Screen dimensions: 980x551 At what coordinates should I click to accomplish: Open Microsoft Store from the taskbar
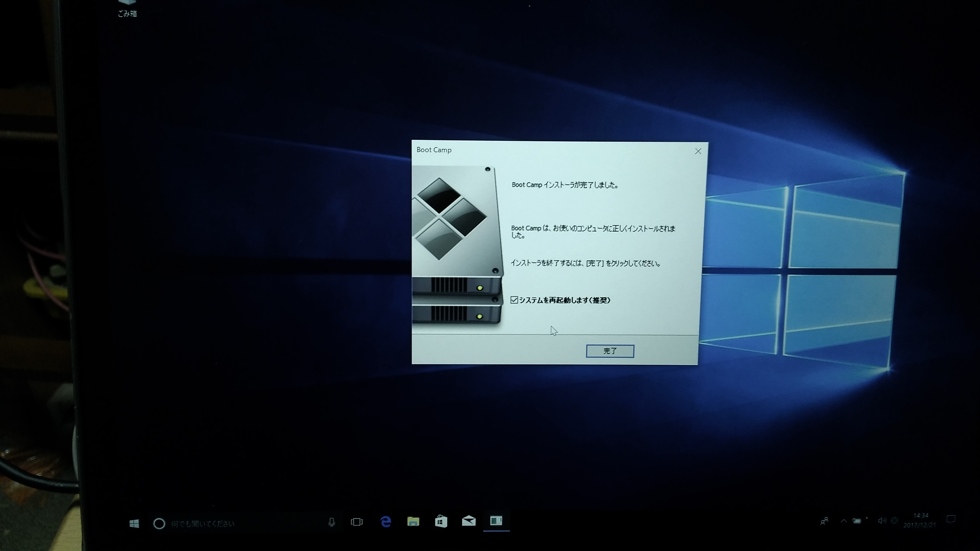pos(441,521)
